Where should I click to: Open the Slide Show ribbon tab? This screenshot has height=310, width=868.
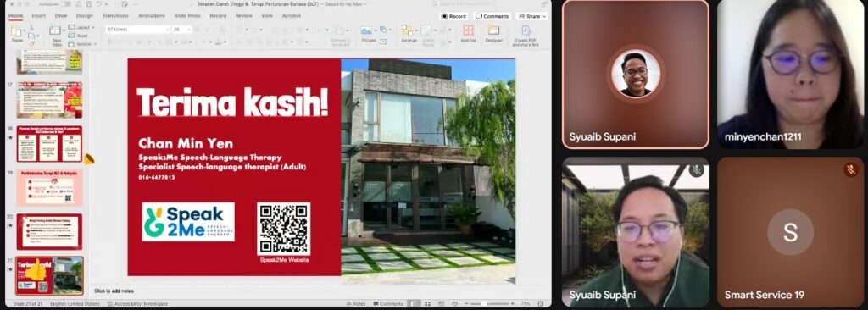[x=187, y=15]
